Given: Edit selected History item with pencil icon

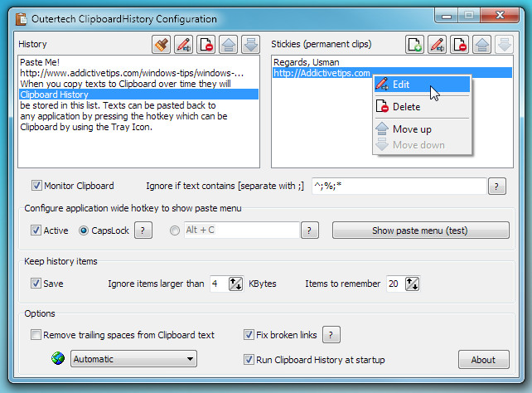Looking at the screenshot, I should click(184, 45).
